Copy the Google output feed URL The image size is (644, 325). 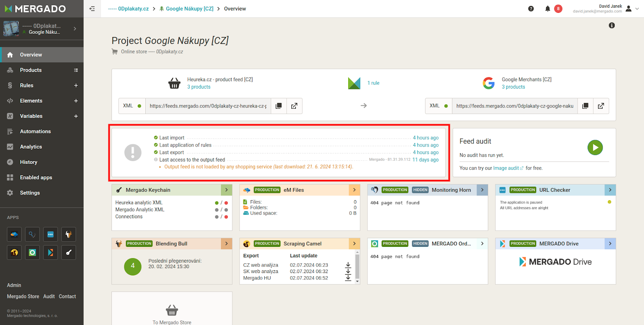click(x=585, y=106)
